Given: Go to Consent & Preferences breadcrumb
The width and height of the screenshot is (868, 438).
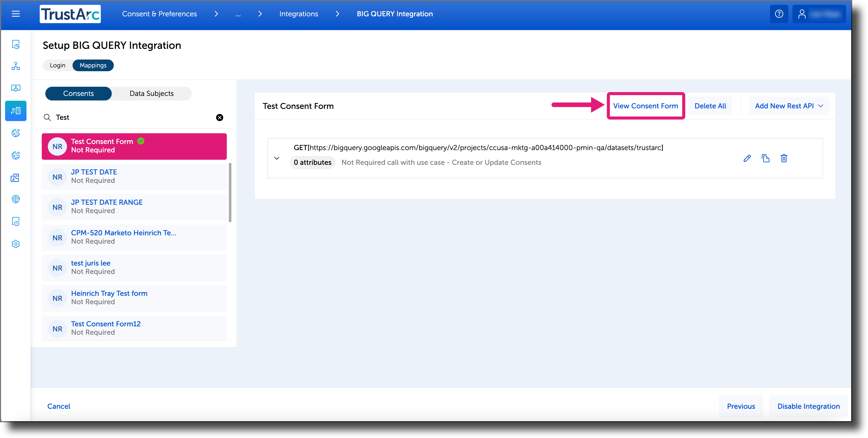Looking at the screenshot, I should click(159, 14).
